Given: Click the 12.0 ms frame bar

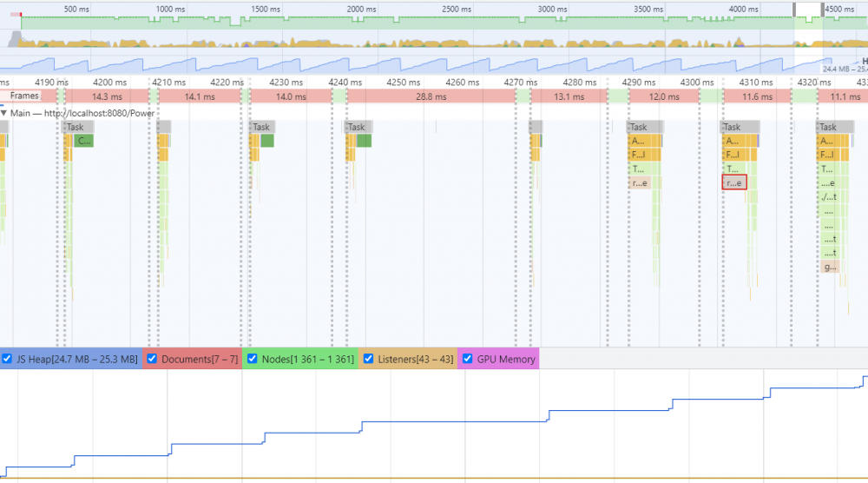Looking at the screenshot, I should [x=664, y=96].
